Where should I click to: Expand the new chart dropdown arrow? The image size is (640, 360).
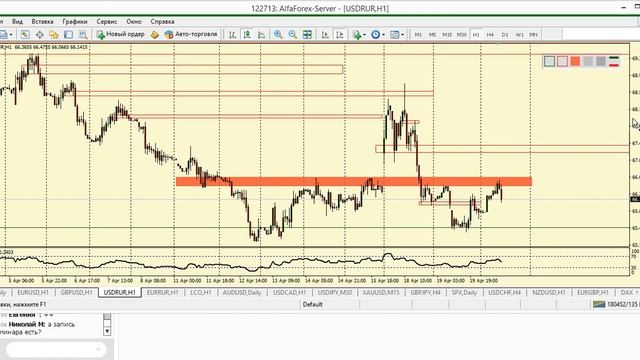coord(11,35)
